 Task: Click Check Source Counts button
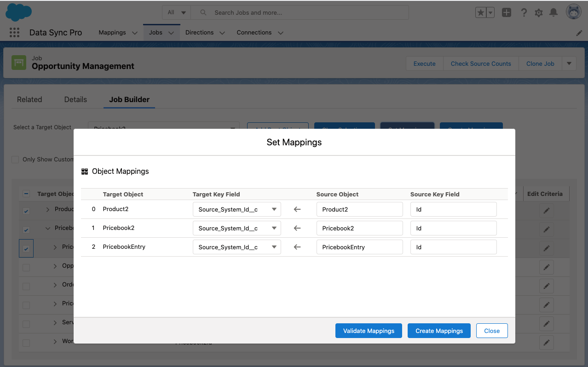tap(481, 63)
